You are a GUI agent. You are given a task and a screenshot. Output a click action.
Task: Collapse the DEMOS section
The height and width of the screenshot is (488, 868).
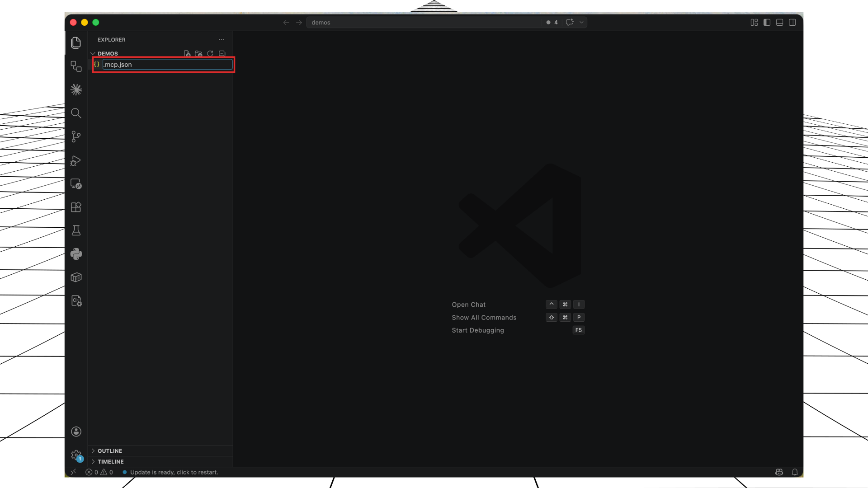point(93,53)
